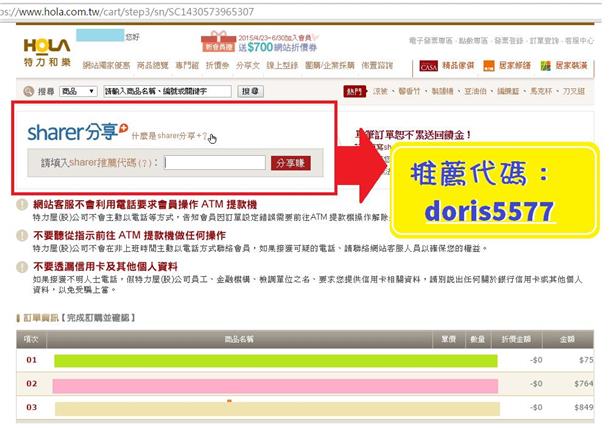Open the 發票登錄 link

pyautogui.click(x=508, y=41)
